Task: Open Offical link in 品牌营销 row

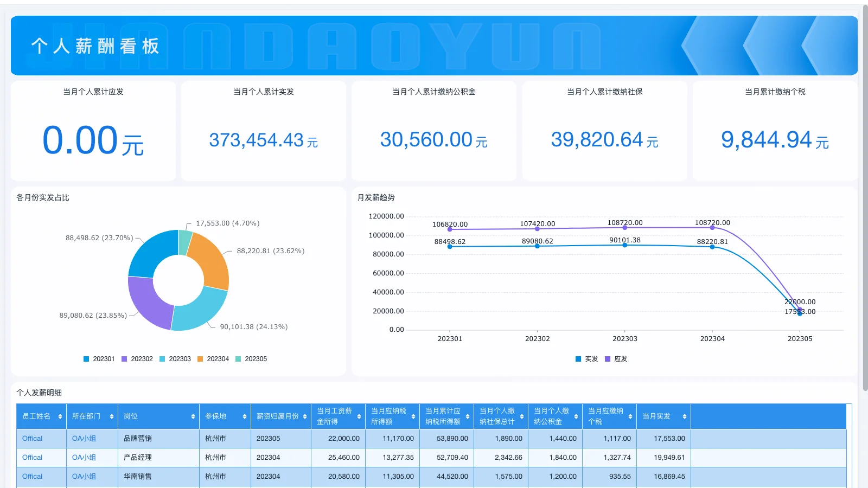Action: [31, 438]
